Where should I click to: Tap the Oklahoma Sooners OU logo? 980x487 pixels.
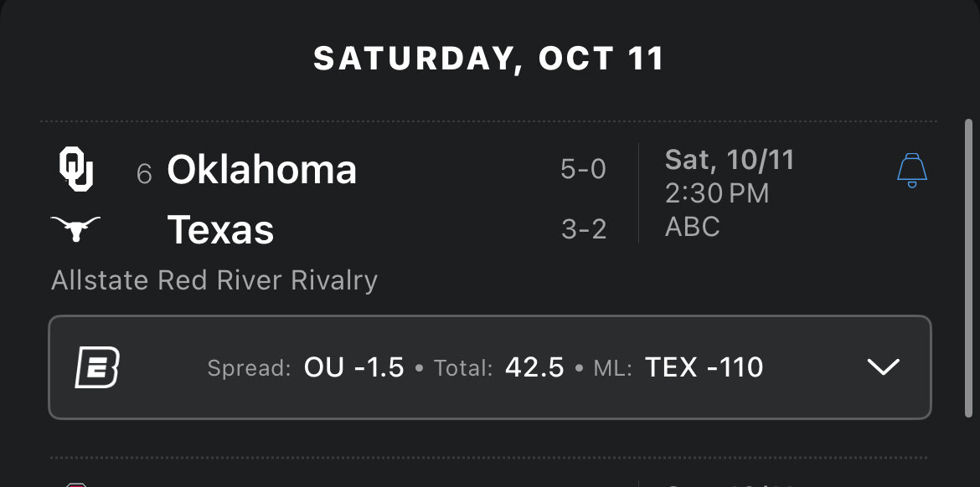(x=75, y=170)
